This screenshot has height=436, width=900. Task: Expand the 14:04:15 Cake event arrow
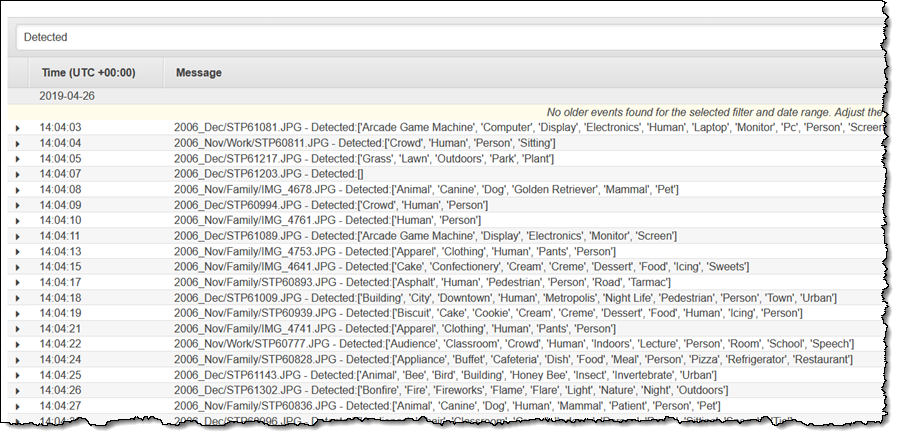pyautogui.click(x=18, y=267)
